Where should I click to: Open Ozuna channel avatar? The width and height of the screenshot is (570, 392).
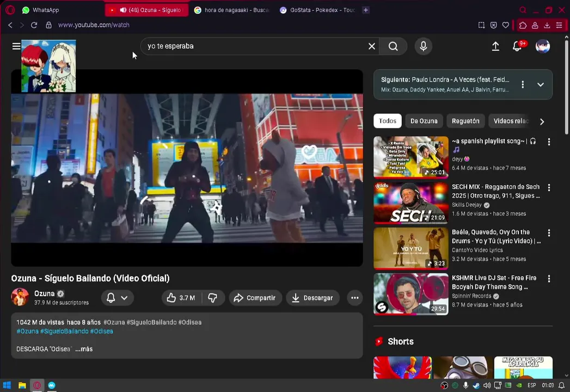coord(20,297)
